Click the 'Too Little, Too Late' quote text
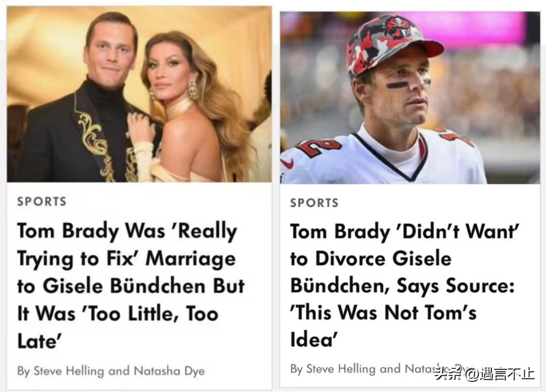Viewport: 546px width, 392px height. coord(118,327)
